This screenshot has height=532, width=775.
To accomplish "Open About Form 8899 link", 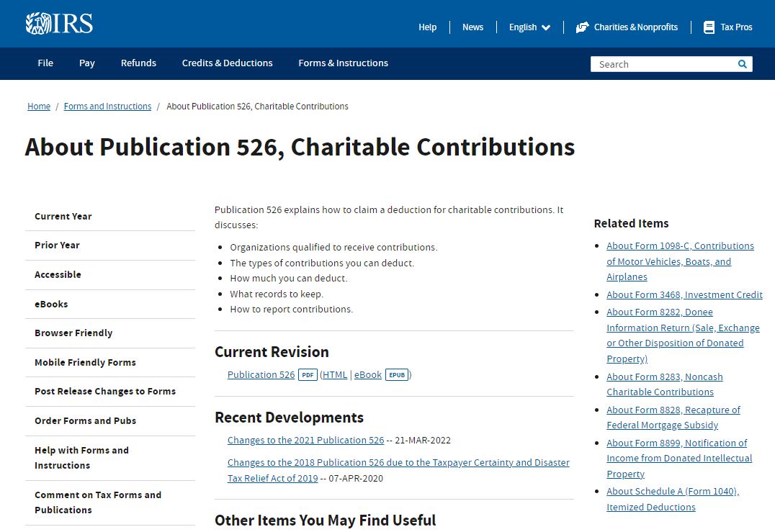I will [x=679, y=459].
